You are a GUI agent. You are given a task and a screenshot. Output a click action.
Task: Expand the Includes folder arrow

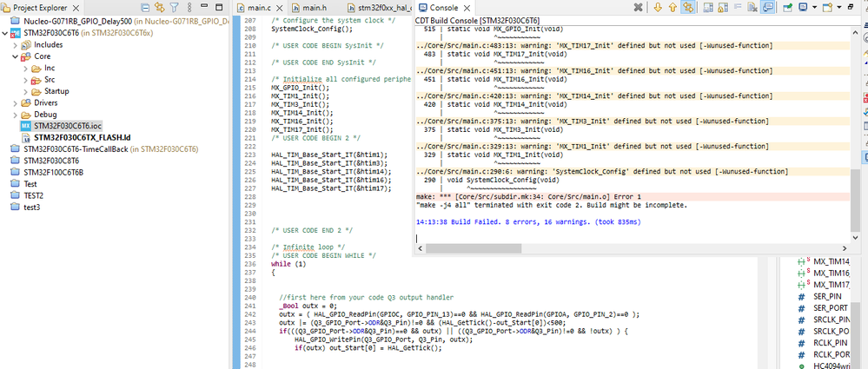[15, 45]
